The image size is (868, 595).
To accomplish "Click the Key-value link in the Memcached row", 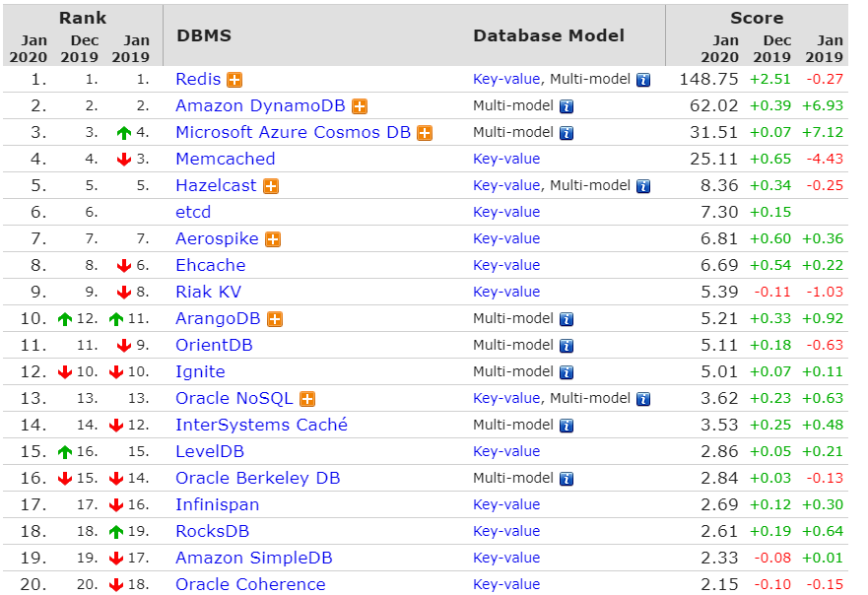I will click(506, 159).
